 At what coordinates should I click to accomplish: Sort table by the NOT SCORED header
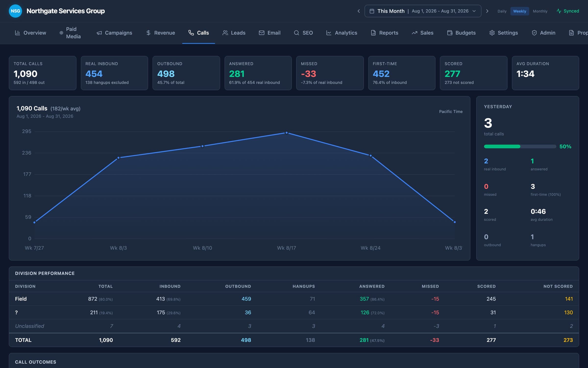(x=558, y=286)
